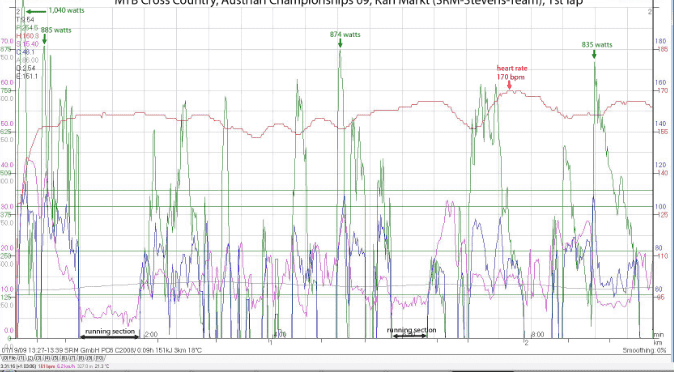674x372 pixels.
Task: Click the 70.0 speed axis label
Action: coord(7,41)
